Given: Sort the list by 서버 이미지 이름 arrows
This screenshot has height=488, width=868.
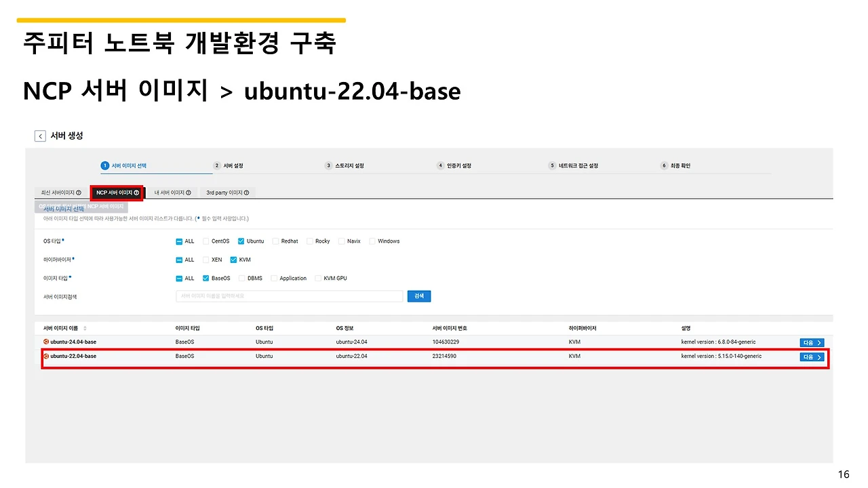Looking at the screenshot, I should (85, 328).
